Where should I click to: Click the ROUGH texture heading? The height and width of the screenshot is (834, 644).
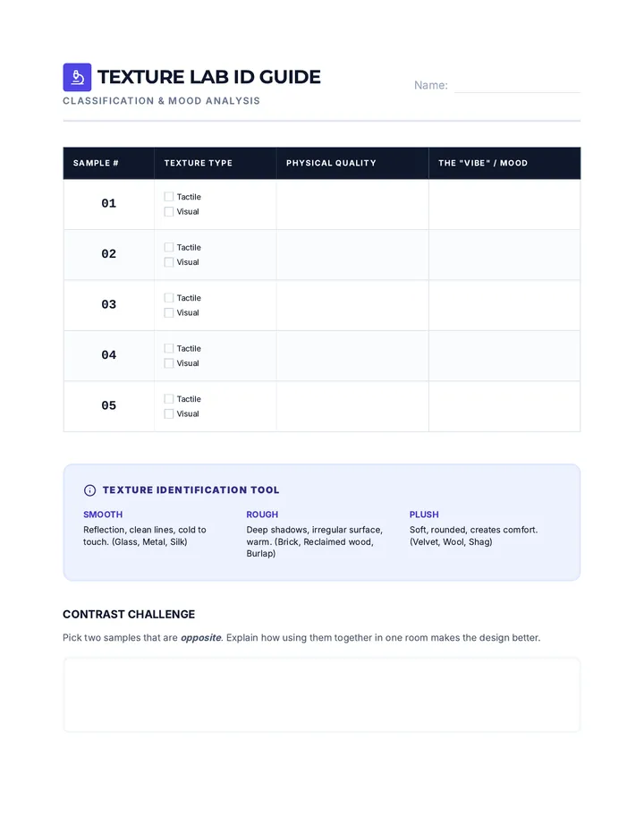click(262, 515)
